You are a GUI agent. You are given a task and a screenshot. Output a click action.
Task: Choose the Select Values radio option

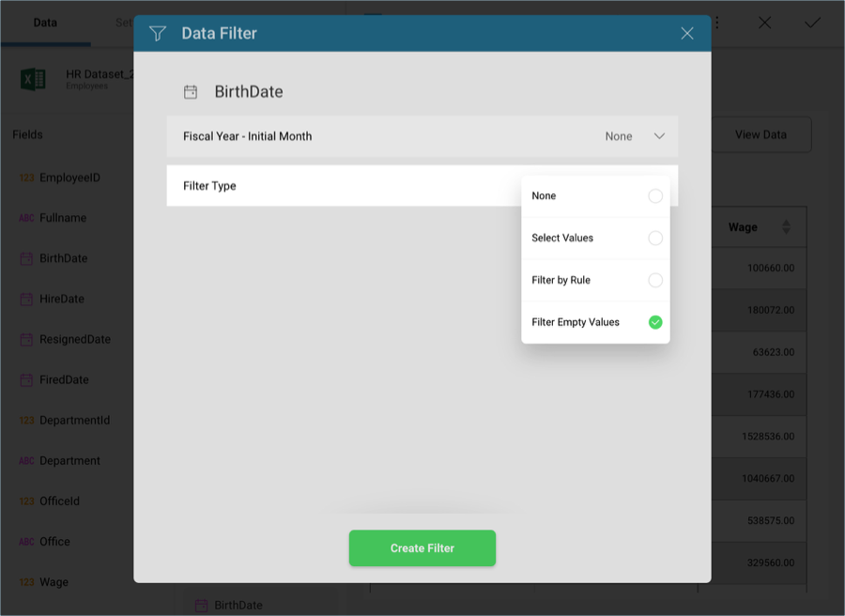pyautogui.click(x=655, y=238)
